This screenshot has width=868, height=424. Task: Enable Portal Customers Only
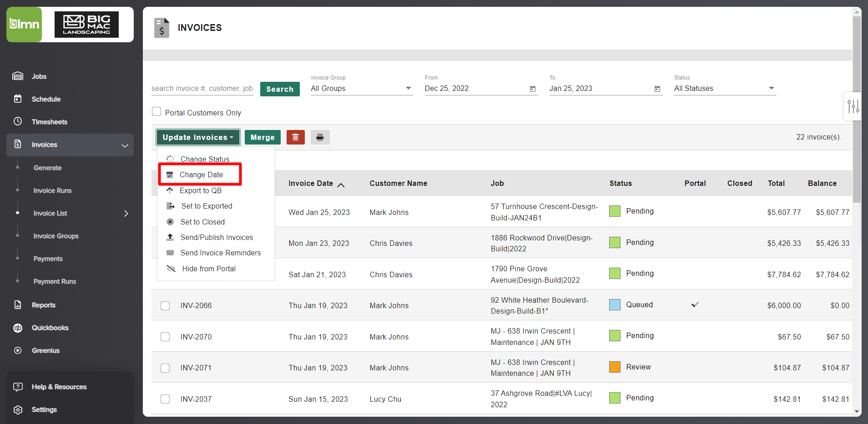point(156,111)
